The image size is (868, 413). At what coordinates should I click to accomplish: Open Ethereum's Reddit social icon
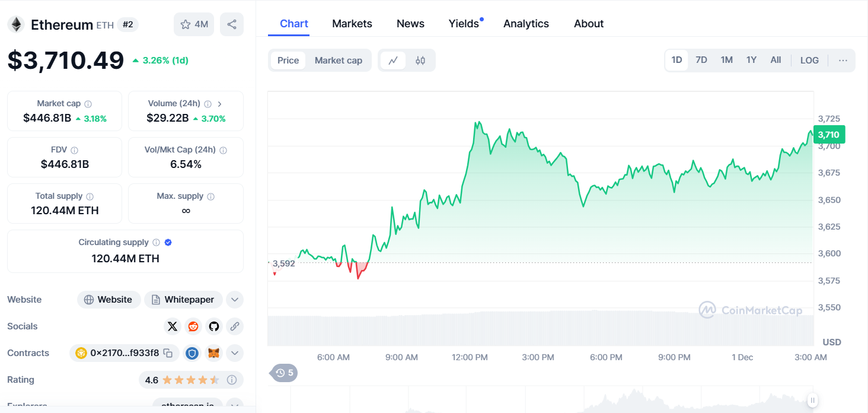coord(193,326)
